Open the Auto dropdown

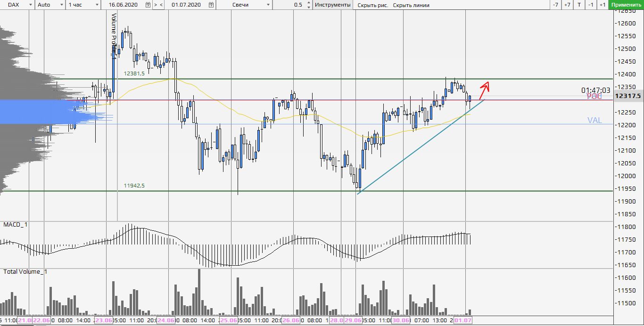(62, 5)
